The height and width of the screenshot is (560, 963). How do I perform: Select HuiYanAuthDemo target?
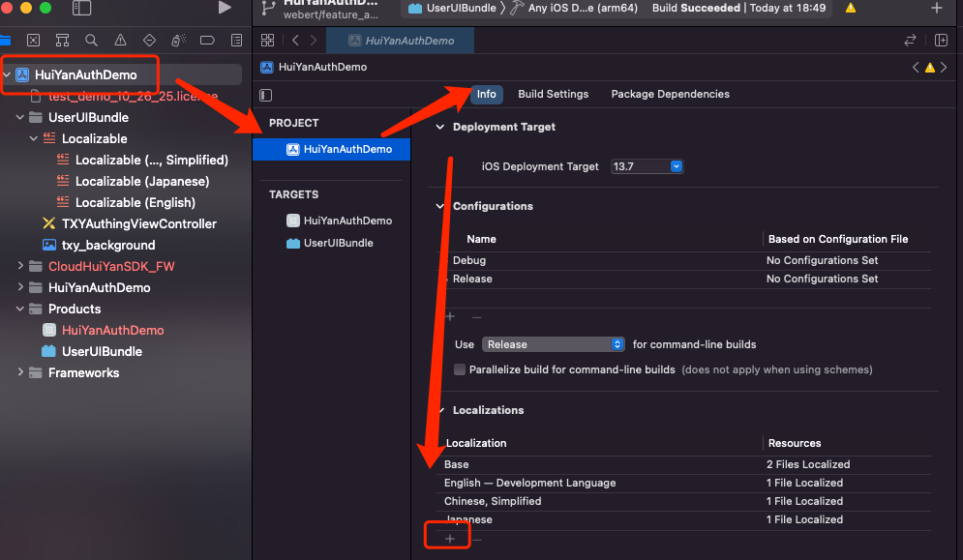click(x=339, y=221)
